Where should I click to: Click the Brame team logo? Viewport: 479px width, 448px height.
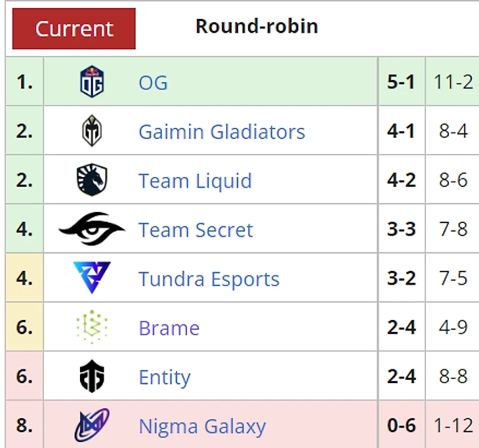point(92,327)
